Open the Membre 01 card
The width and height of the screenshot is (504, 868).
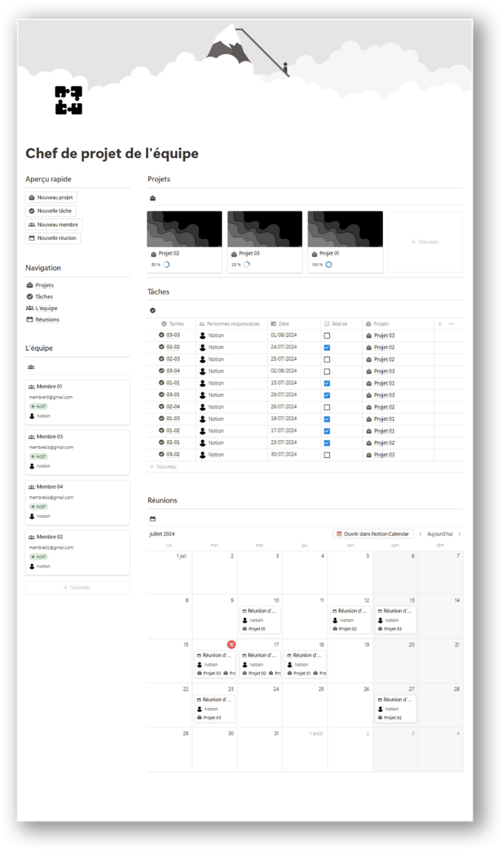pyautogui.click(x=77, y=402)
